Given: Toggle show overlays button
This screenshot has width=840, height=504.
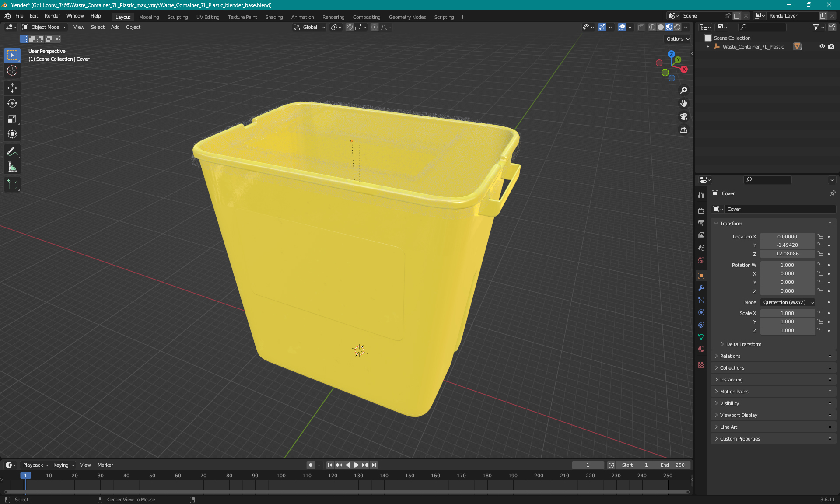Looking at the screenshot, I should (x=622, y=27).
